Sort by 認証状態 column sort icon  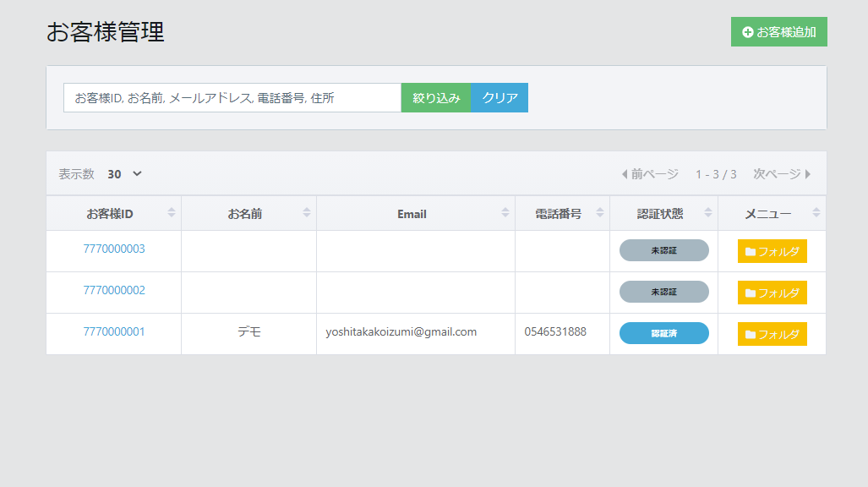pos(708,213)
